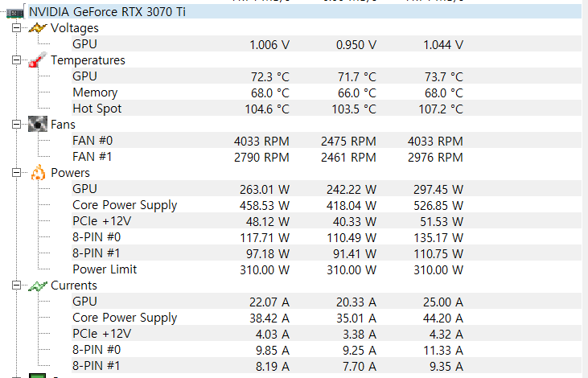Click the 1.044 V maximum voltage
The width and height of the screenshot is (588, 378).
(x=443, y=45)
